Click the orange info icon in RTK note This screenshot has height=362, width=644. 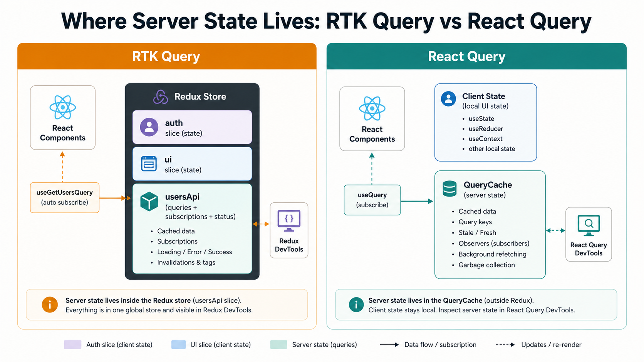[50, 305]
